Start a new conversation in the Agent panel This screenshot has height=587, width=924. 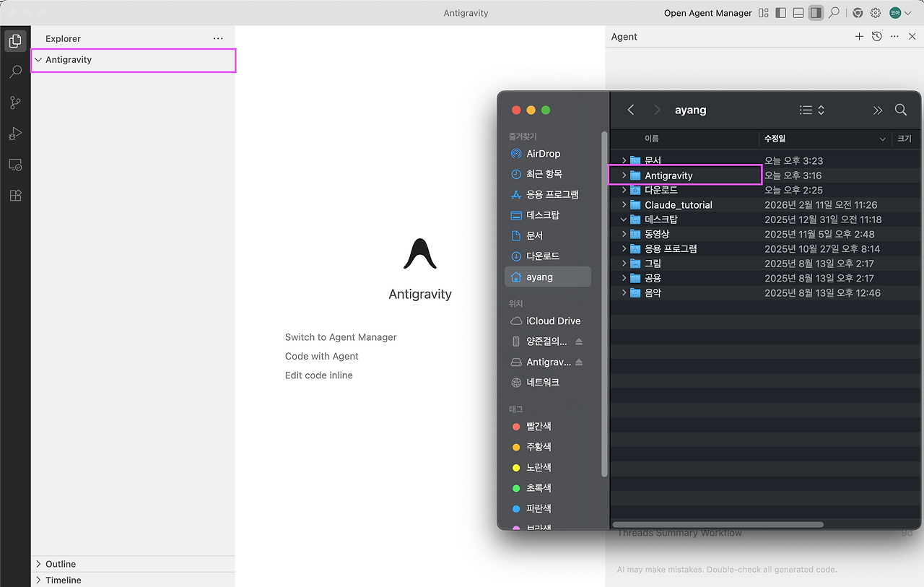tap(859, 36)
